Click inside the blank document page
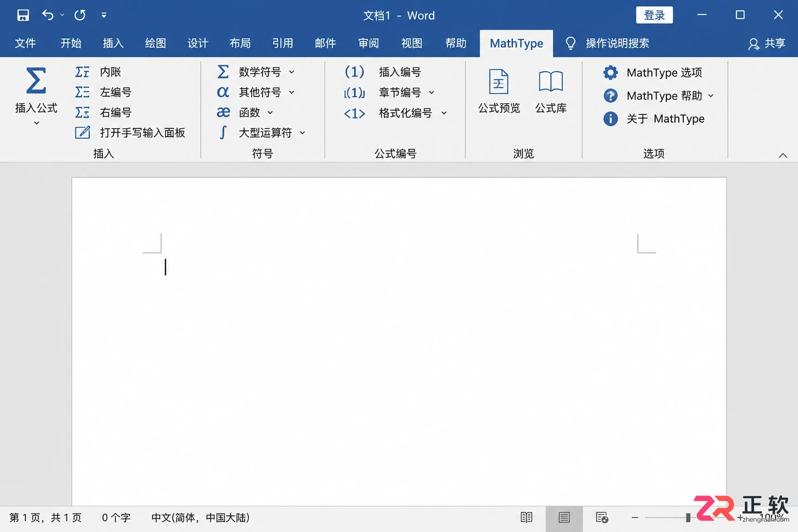The image size is (798, 532). coord(399,341)
